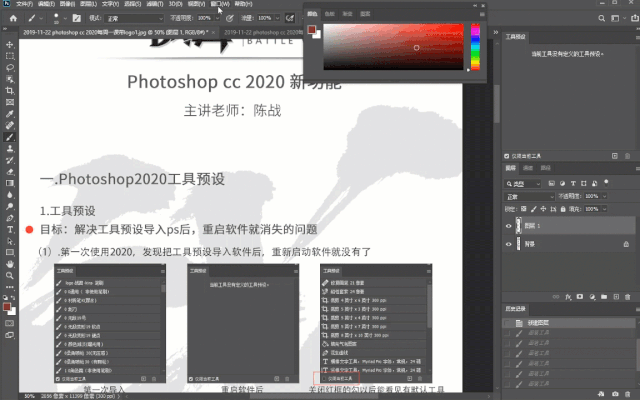Open the brush blend mode dropdown 正常

pyautogui.click(x=134, y=18)
